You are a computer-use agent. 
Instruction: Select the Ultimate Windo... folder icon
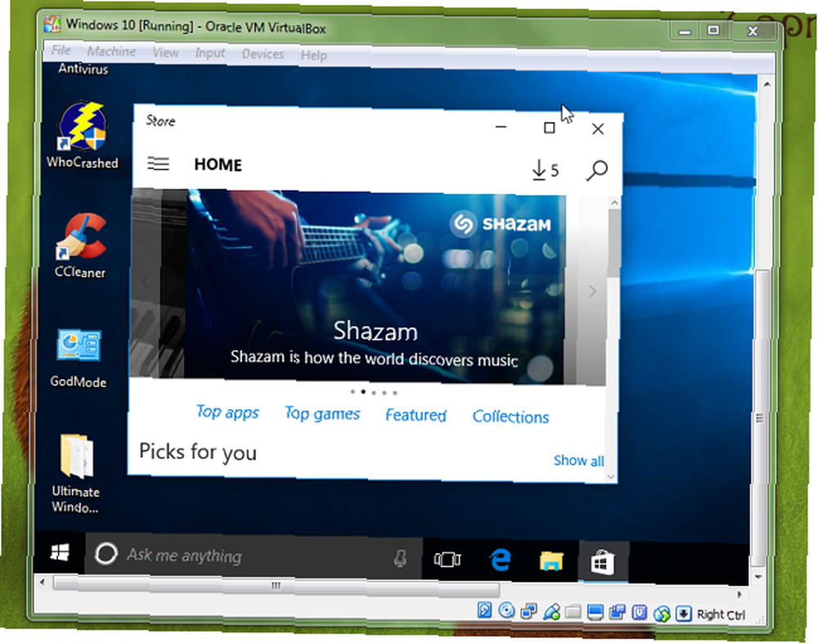76,473
